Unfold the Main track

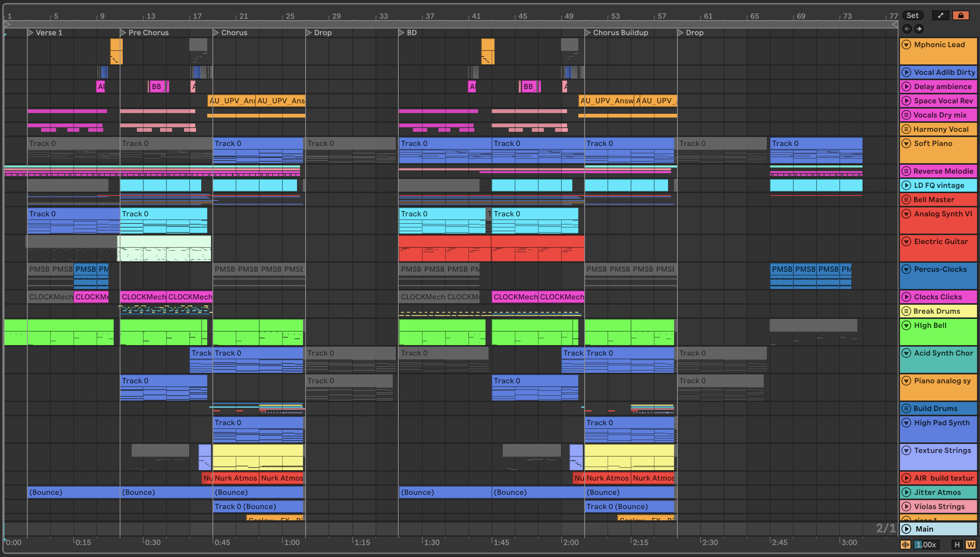[906, 529]
